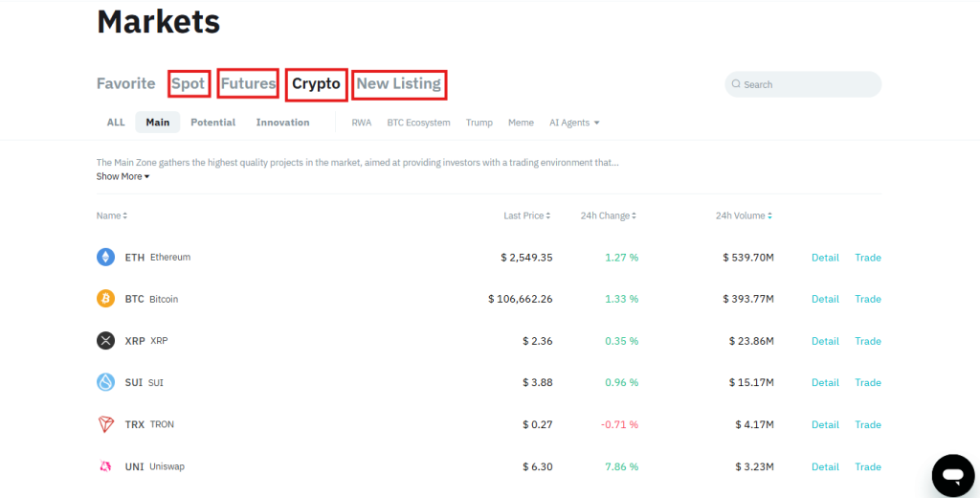Click the -0.71 % change value

tap(619, 424)
